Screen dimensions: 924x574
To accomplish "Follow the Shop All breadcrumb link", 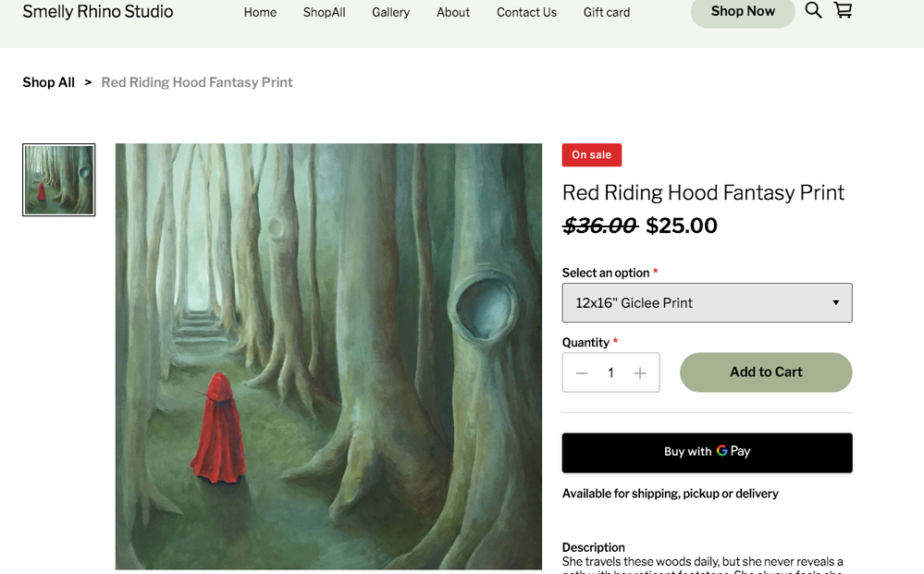I will click(49, 82).
